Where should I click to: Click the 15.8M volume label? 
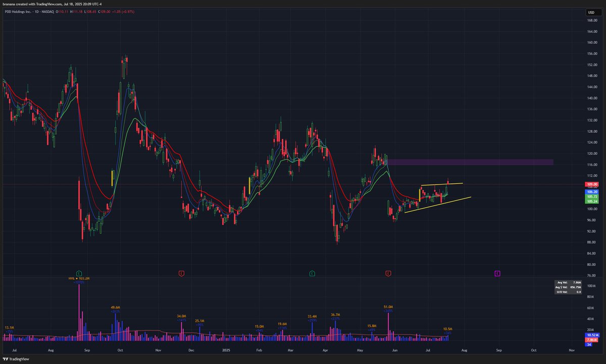coord(372,326)
